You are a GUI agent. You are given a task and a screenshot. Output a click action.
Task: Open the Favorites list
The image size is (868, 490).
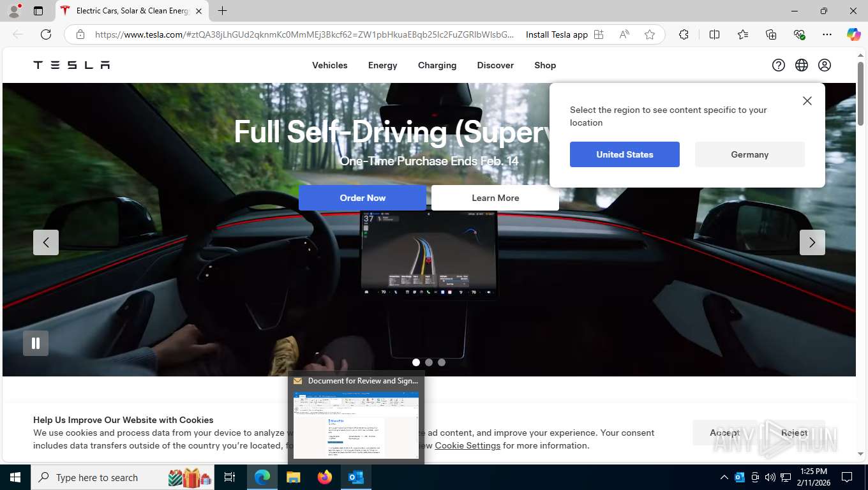point(743,34)
